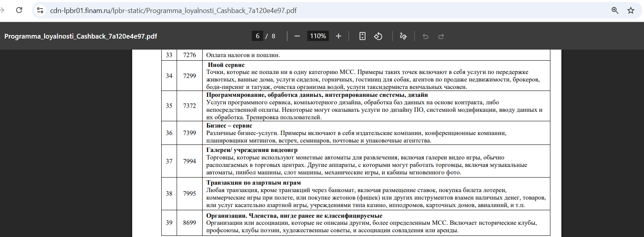Click the line starting 'или услуг касательно азартной'
The width and height of the screenshot is (644, 237).
365,205
